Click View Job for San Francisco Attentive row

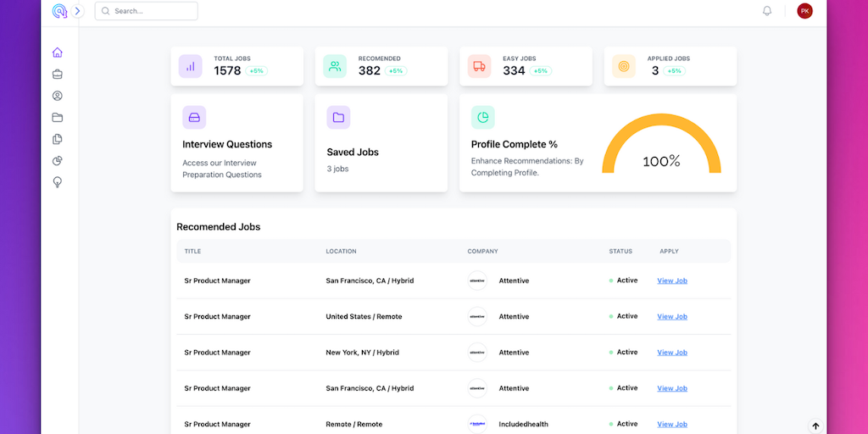(x=672, y=281)
